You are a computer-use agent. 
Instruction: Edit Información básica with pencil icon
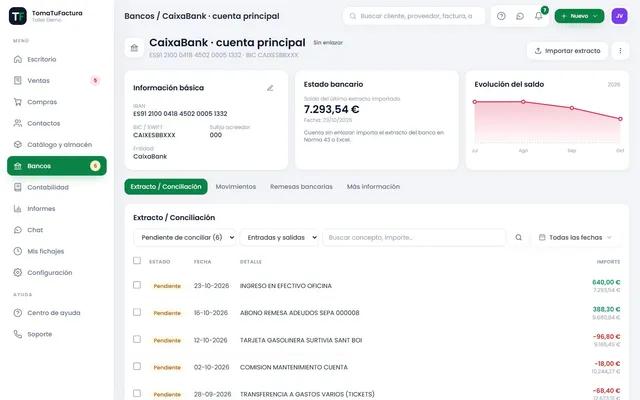point(270,88)
